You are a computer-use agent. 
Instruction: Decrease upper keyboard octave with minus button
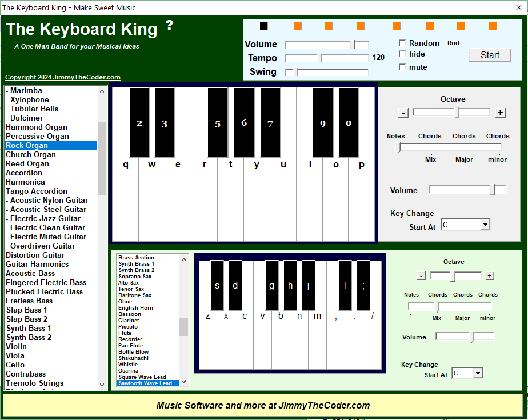[x=403, y=113]
